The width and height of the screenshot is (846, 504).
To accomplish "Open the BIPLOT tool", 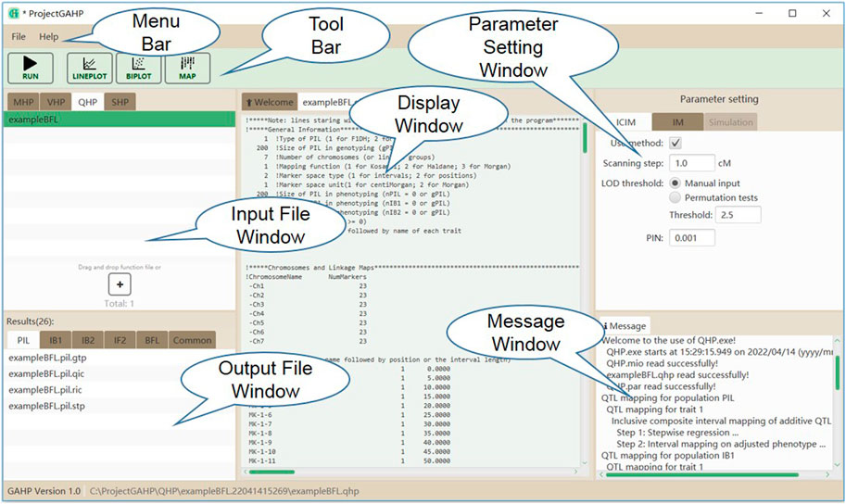I will click(139, 68).
